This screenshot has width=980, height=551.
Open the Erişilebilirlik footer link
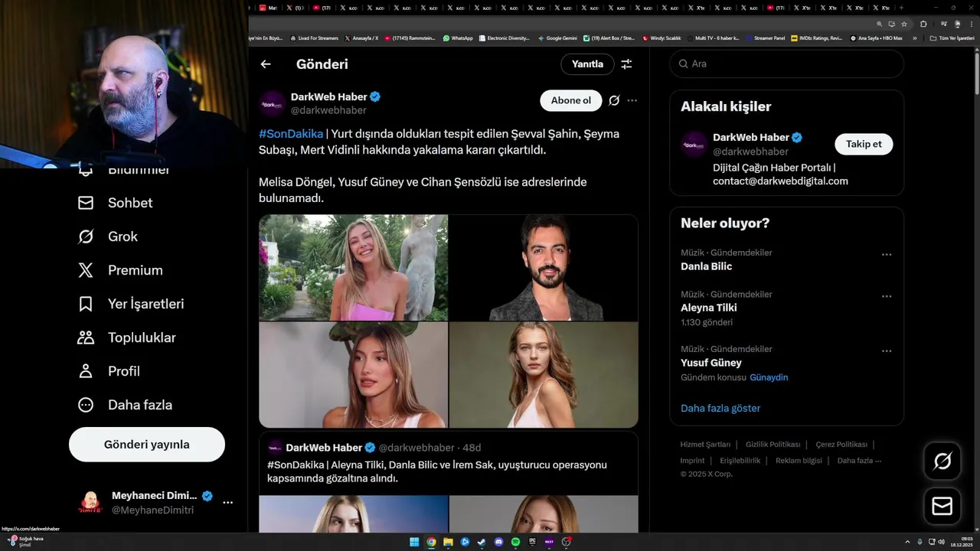[740, 461]
